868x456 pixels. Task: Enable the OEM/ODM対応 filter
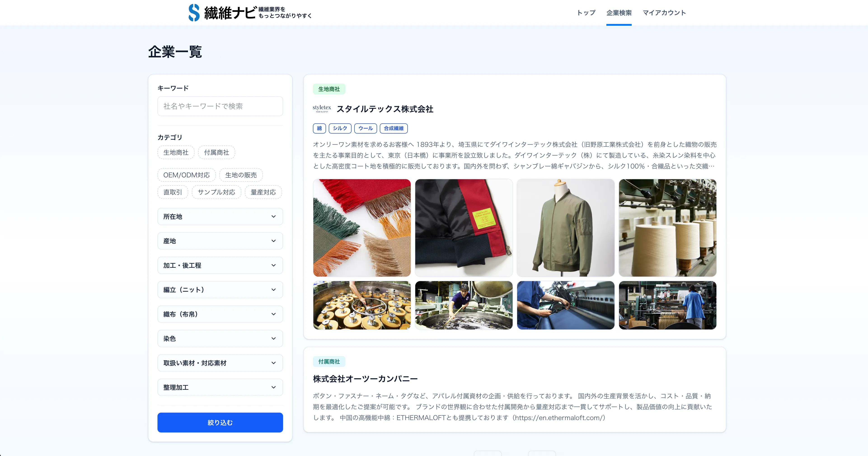(186, 175)
